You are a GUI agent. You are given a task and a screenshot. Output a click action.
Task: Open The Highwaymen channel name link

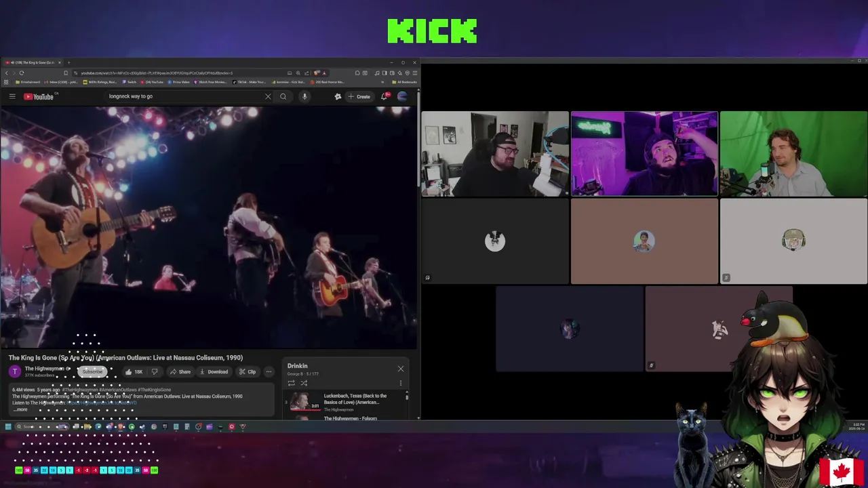click(44, 369)
